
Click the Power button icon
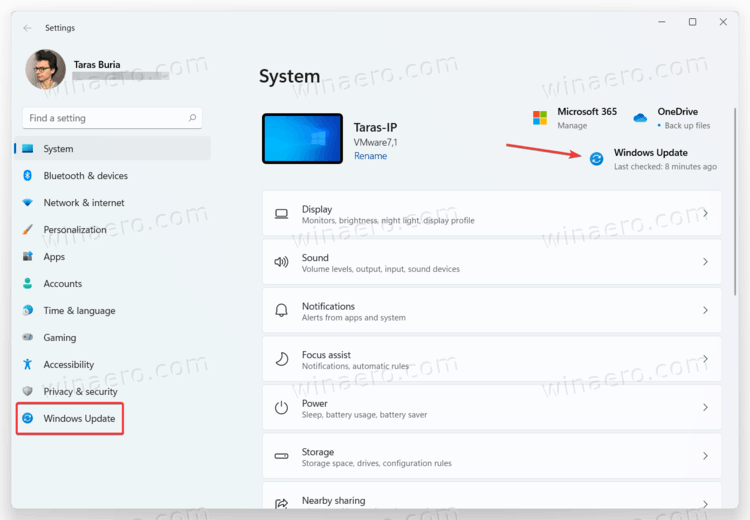[x=281, y=408]
